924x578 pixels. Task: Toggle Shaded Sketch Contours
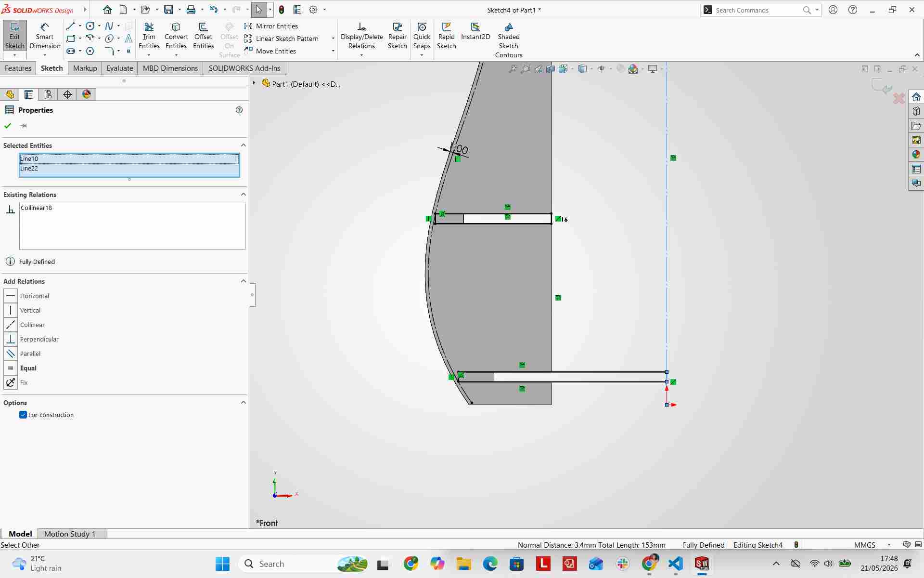point(509,40)
